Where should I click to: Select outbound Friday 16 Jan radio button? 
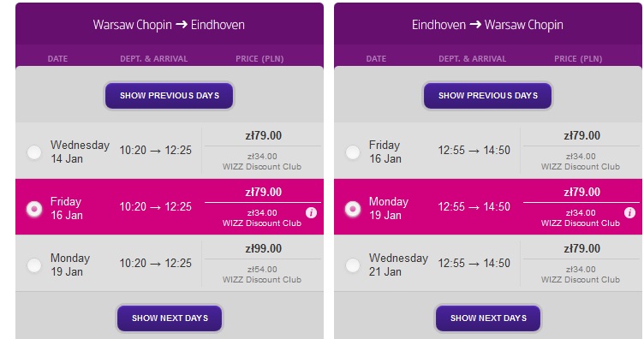[x=34, y=209]
